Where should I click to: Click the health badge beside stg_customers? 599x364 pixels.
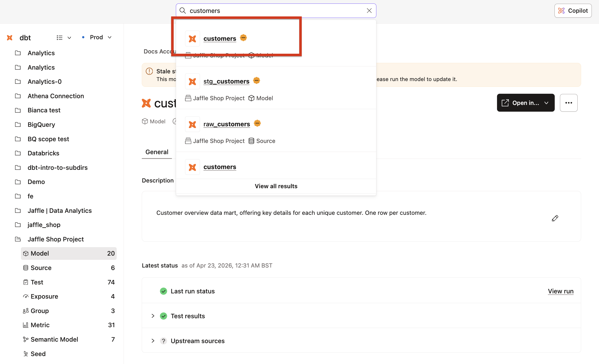(x=256, y=81)
